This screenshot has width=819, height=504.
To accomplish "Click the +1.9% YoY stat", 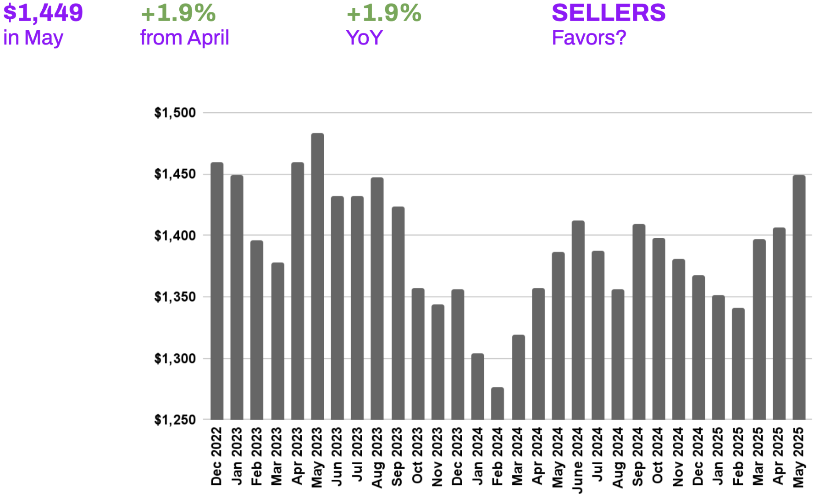I will (x=384, y=25).
